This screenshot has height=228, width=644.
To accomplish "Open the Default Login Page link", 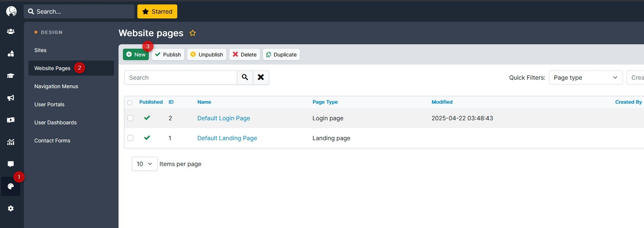I will pos(224,118).
